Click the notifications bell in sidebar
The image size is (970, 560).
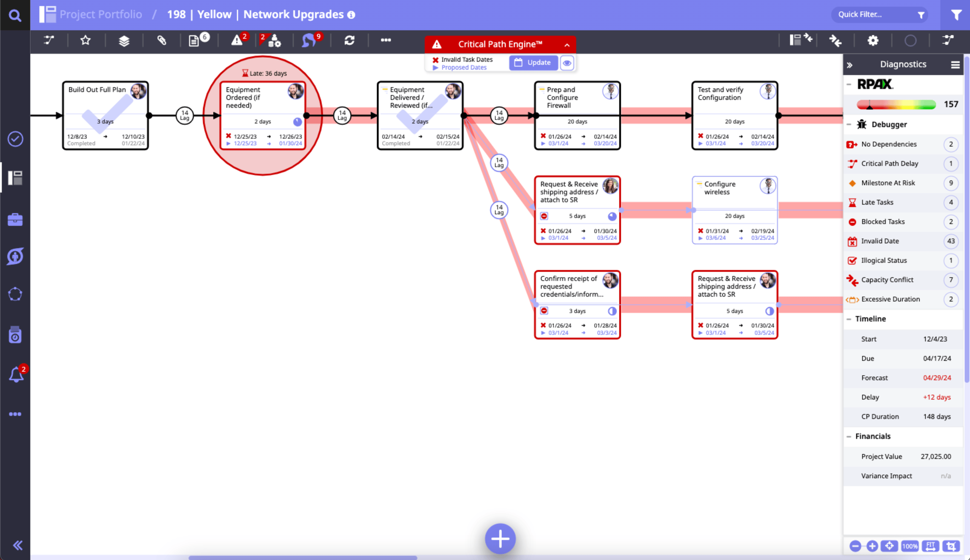coord(16,375)
